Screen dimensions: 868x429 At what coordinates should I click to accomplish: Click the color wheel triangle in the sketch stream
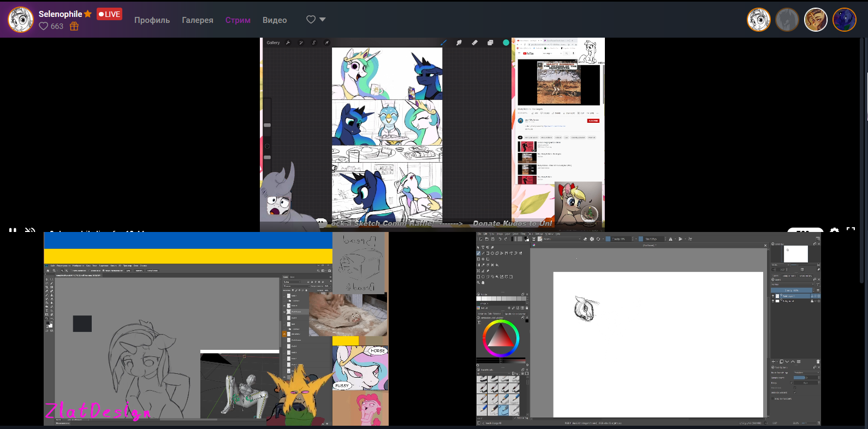pos(500,338)
